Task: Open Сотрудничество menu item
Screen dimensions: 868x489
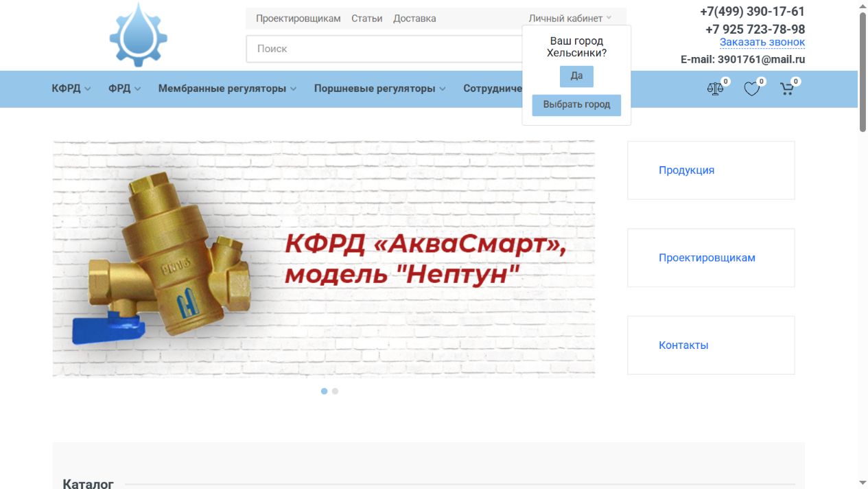Action: (x=492, y=89)
